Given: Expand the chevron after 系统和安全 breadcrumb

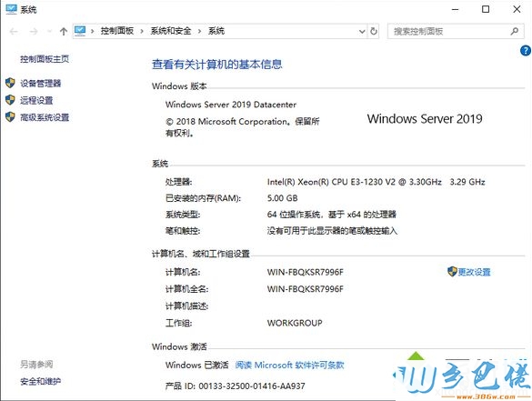Looking at the screenshot, I should 199,32.
